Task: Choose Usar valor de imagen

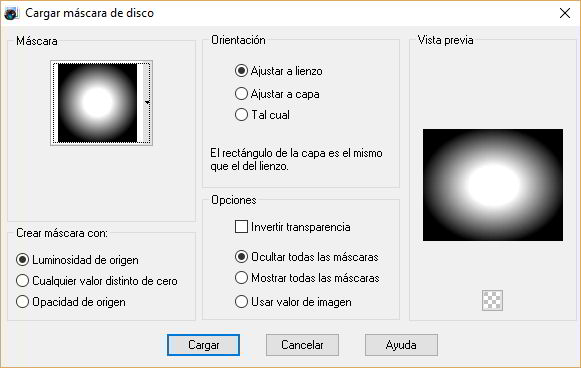Action: coord(293,302)
